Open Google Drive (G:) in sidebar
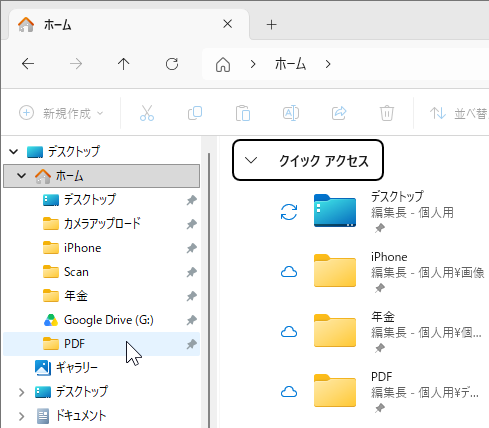The width and height of the screenshot is (489, 428). click(x=102, y=320)
